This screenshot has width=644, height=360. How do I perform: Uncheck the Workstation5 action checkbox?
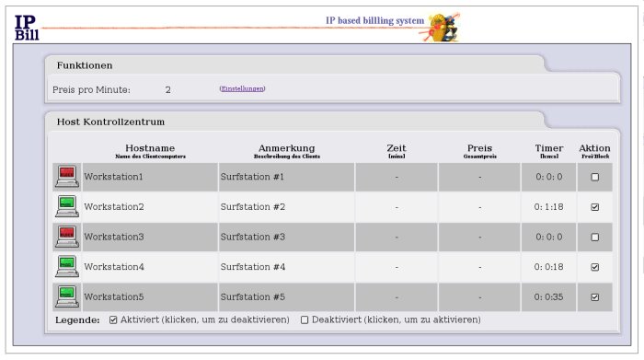pyautogui.click(x=594, y=297)
